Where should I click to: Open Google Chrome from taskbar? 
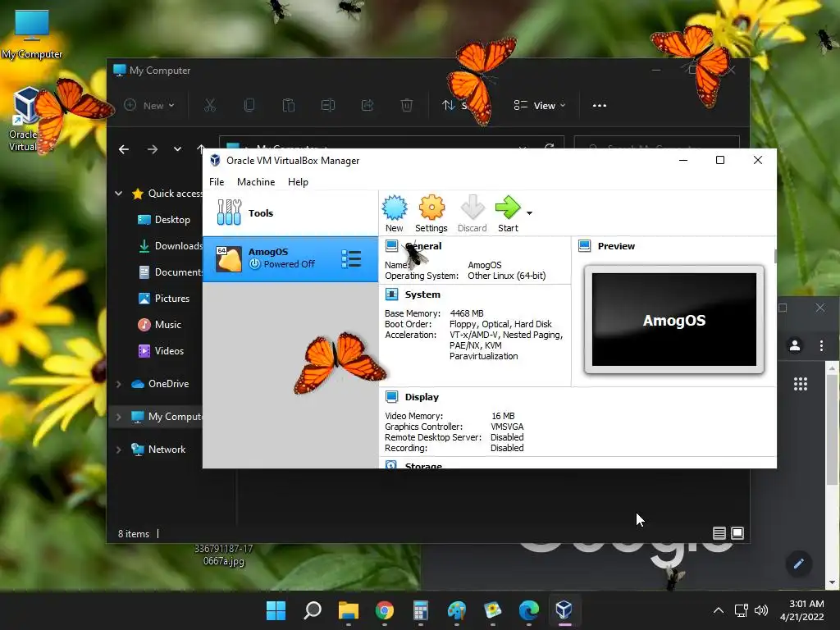point(385,610)
